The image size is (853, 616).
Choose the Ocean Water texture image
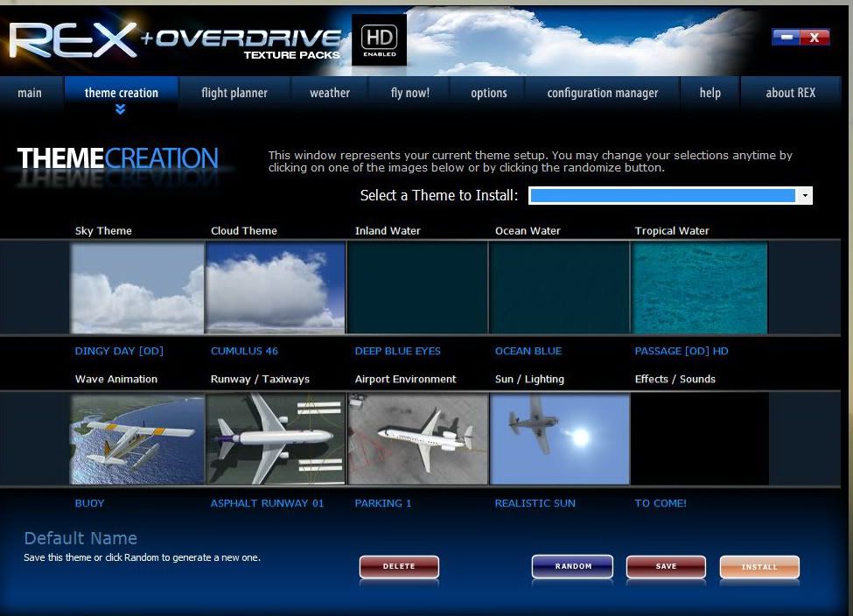pos(559,288)
